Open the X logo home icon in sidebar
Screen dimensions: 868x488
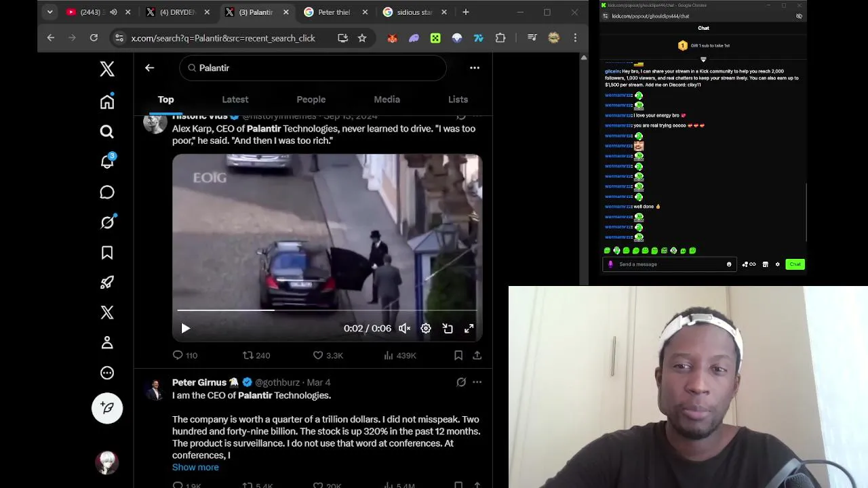point(107,68)
